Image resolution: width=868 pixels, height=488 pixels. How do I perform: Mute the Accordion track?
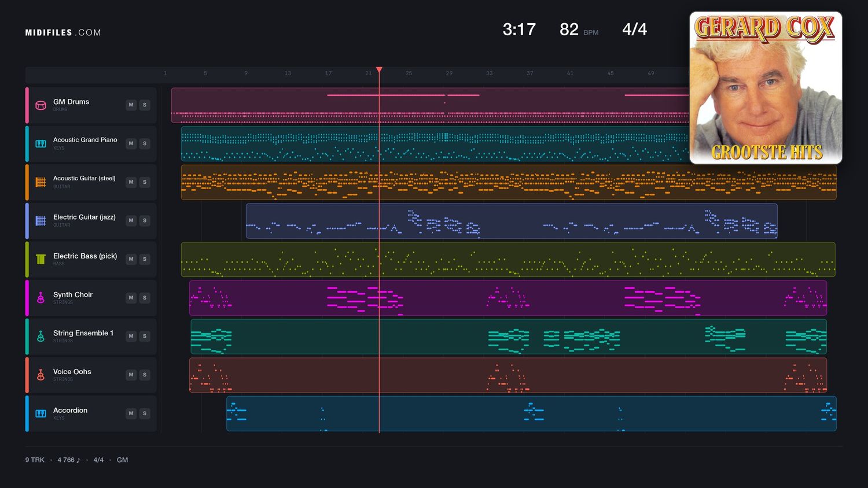(131, 413)
